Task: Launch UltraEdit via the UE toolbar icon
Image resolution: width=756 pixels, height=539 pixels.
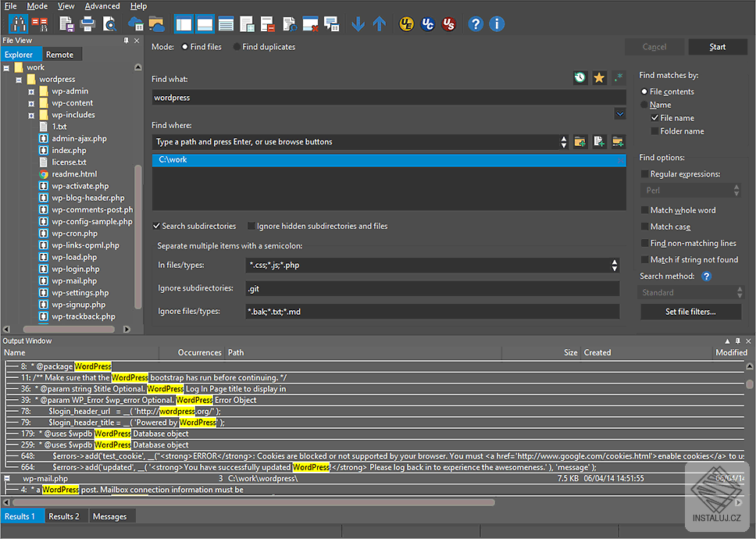Action: coord(406,23)
